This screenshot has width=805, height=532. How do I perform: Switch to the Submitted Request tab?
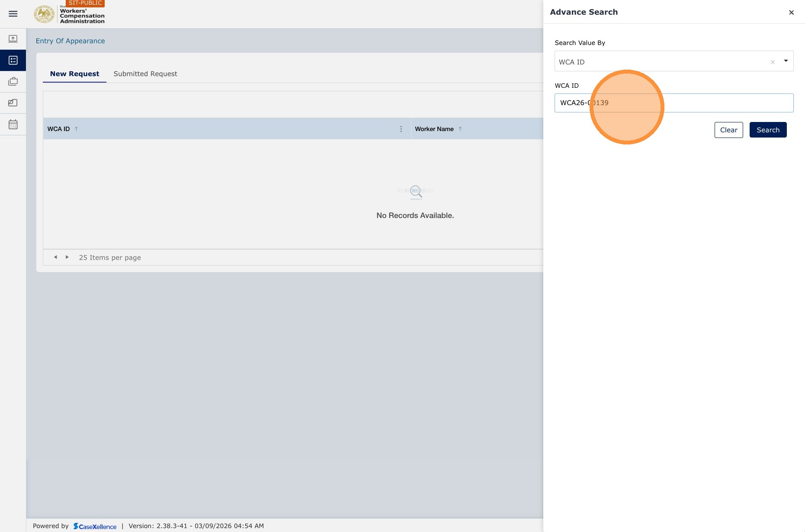click(145, 74)
